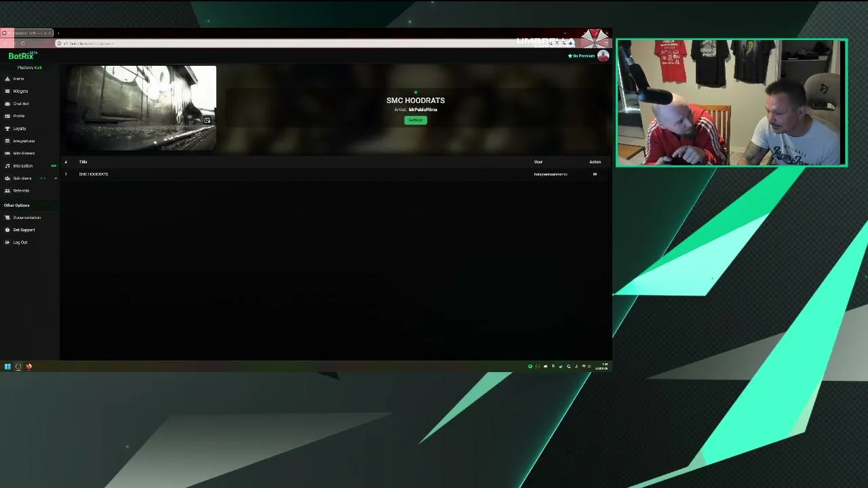Open the Profile page icon
The height and width of the screenshot is (488, 868).
click(x=7, y=116)
